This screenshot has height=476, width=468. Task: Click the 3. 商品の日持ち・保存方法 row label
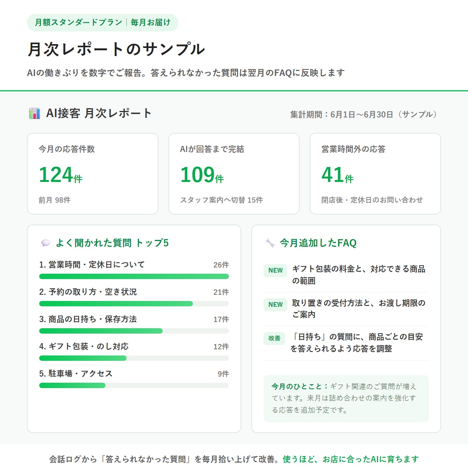click(88, 319)
